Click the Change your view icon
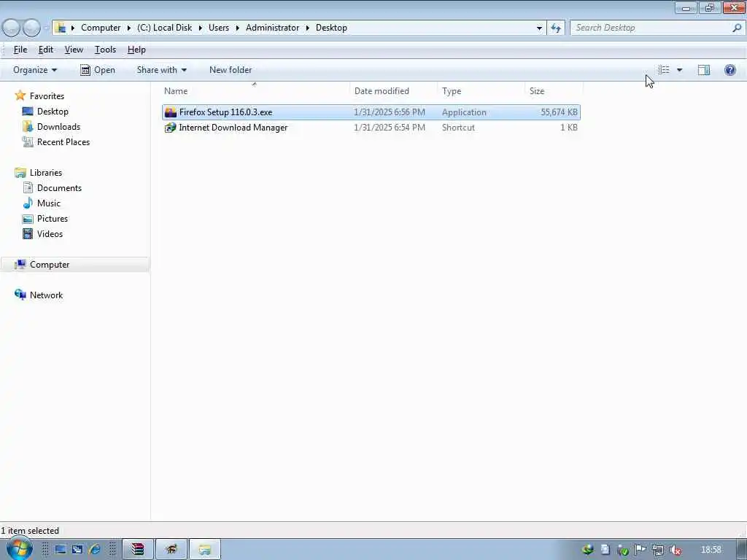Screen dimensions: 747x560 (664, 70)
